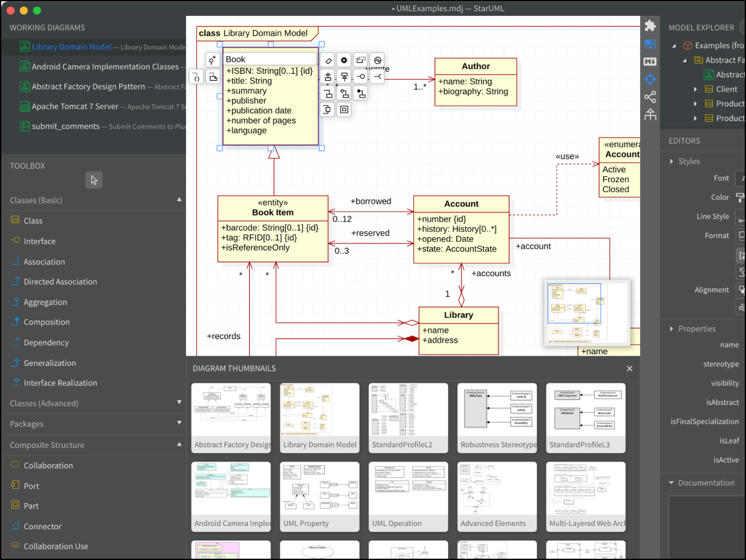The image size is (746, 560).
Task: Click the Book class name input field
Action: (270, 59)
